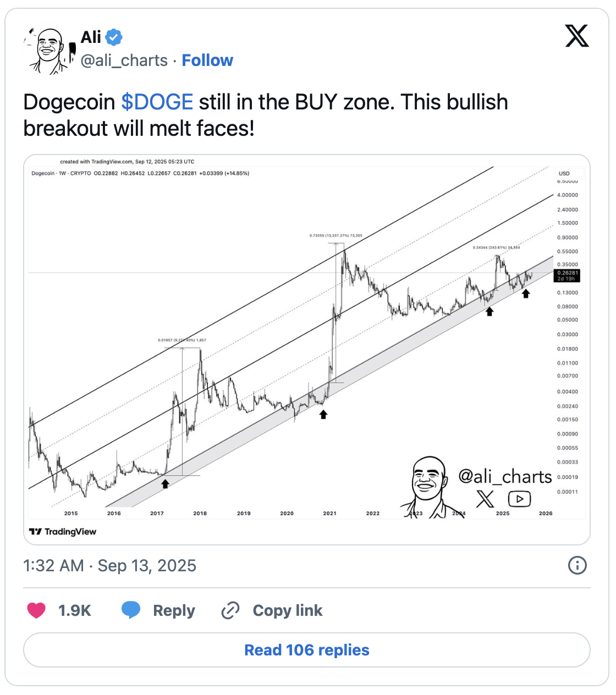Click the TradingView logo below the chart
The width and height of the screenshot is (616, 695).
pos(63,532)
